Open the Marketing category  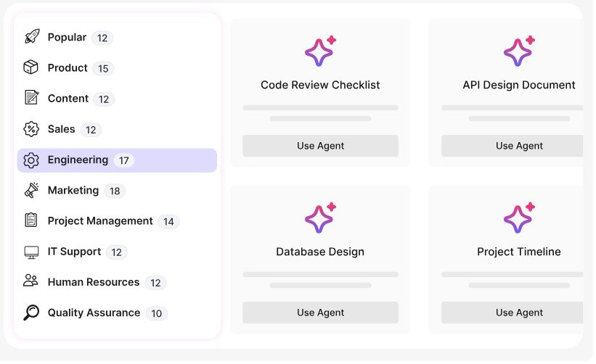click(73, 190)
